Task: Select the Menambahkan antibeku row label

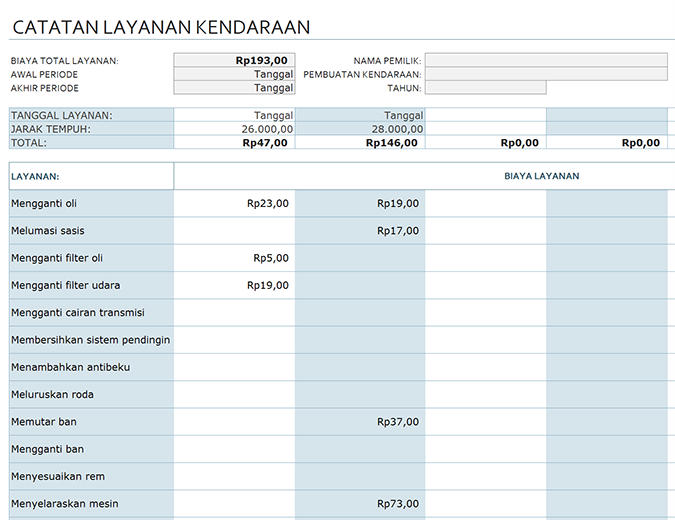Action: point(91,367)
